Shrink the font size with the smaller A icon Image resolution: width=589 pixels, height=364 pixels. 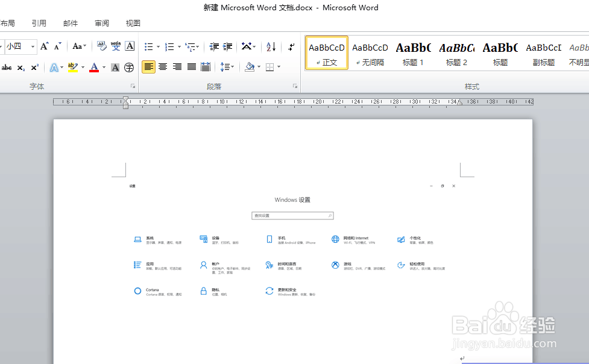click(57, 46)
